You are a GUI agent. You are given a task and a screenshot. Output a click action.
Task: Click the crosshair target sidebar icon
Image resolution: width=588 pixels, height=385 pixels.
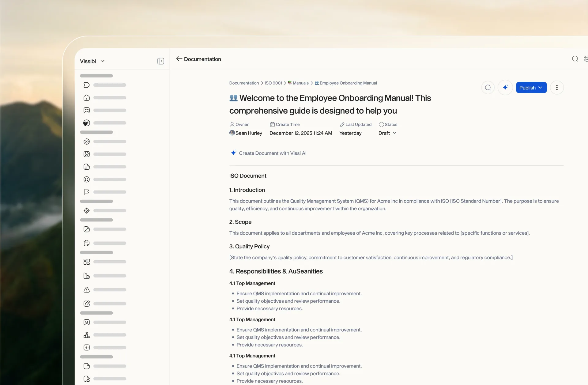click(87, 211)
